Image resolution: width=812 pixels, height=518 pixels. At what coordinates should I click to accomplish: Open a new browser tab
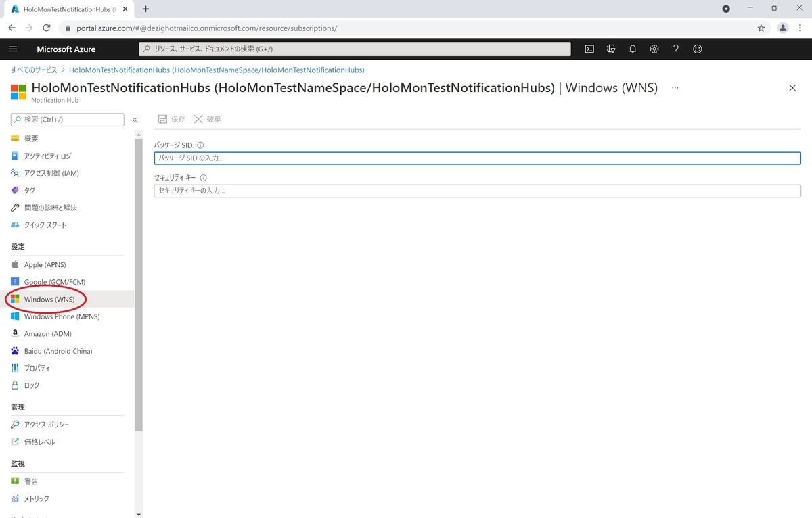click(145, 9)
